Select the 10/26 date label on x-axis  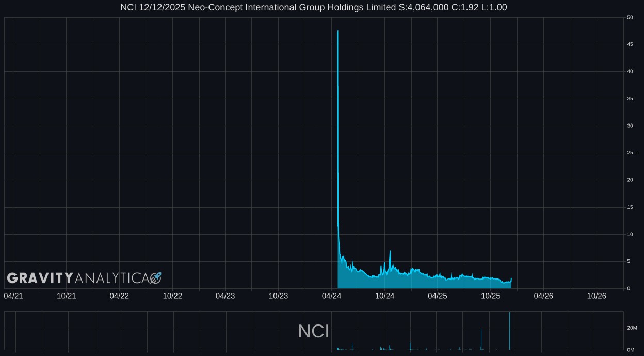[x=597, y=296]
